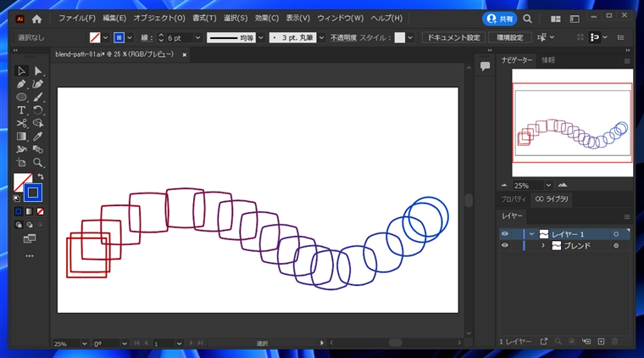Select the Warp tool
This screenshot has height=358, width=644.
(x=21, y=149)
